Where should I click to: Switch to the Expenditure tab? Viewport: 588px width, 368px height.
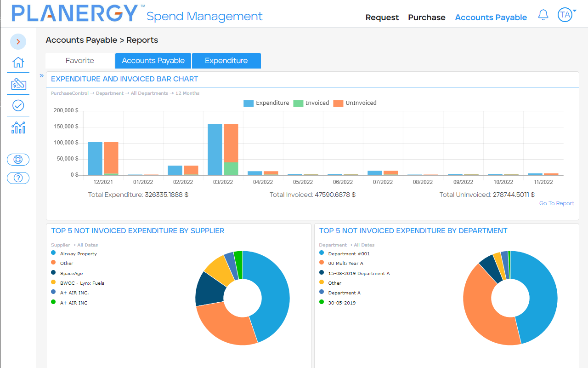click(x=226, y=61)
